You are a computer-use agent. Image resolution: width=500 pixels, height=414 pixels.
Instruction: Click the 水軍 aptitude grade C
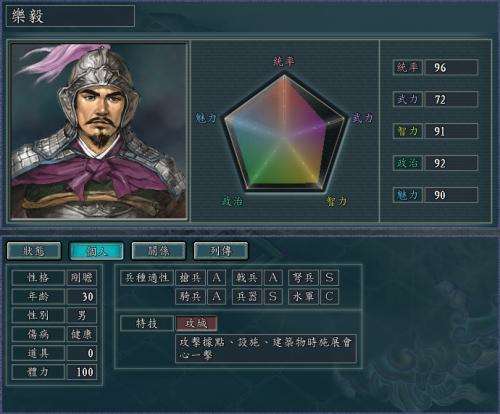329,296
